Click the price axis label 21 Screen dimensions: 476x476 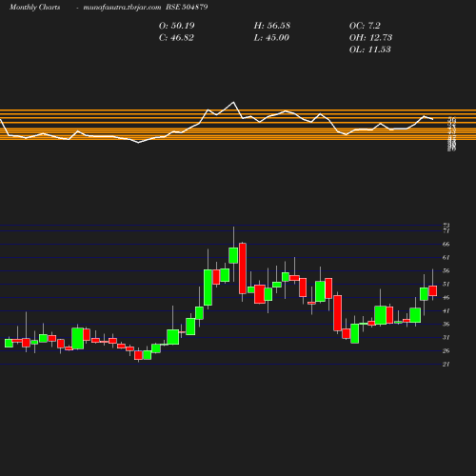446,365
